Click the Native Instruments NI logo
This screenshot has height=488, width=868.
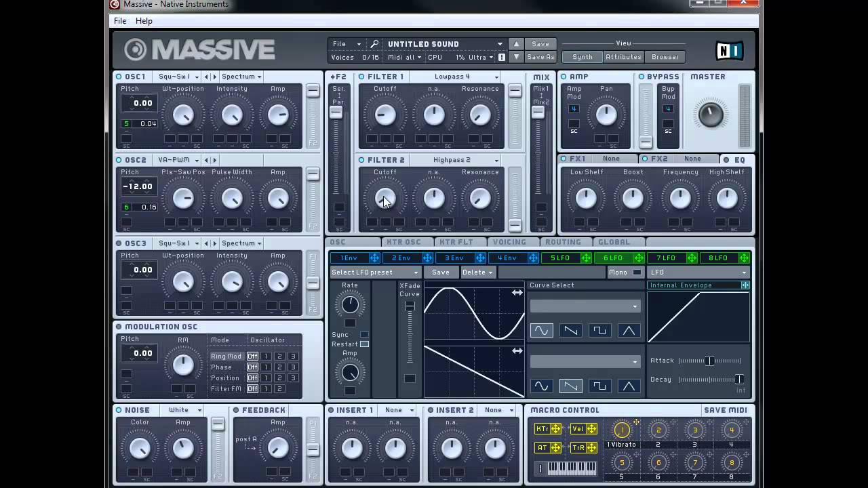tap(730, 51)
